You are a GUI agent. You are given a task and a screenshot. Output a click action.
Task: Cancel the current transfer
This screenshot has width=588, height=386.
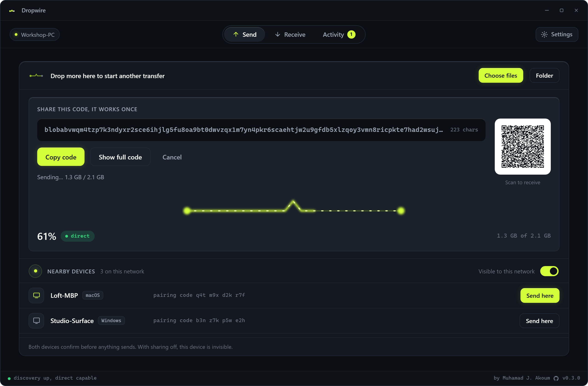(x=172, y=157)
